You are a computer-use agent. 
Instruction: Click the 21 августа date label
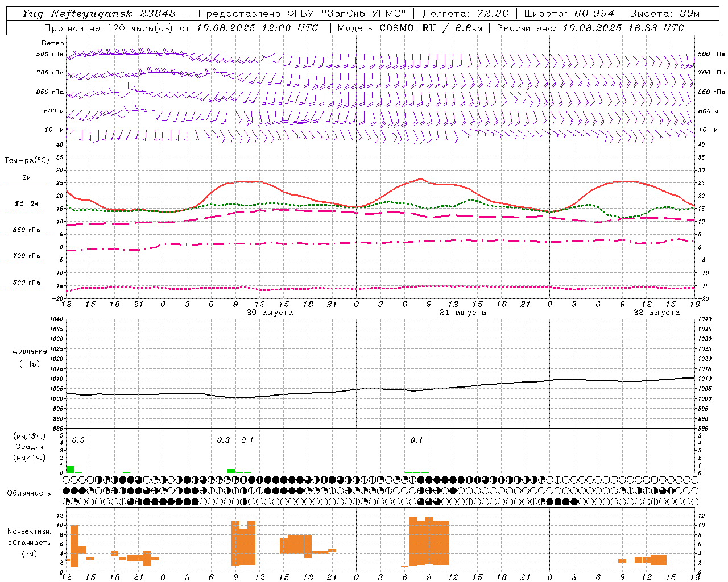click(x=463, y=313)
